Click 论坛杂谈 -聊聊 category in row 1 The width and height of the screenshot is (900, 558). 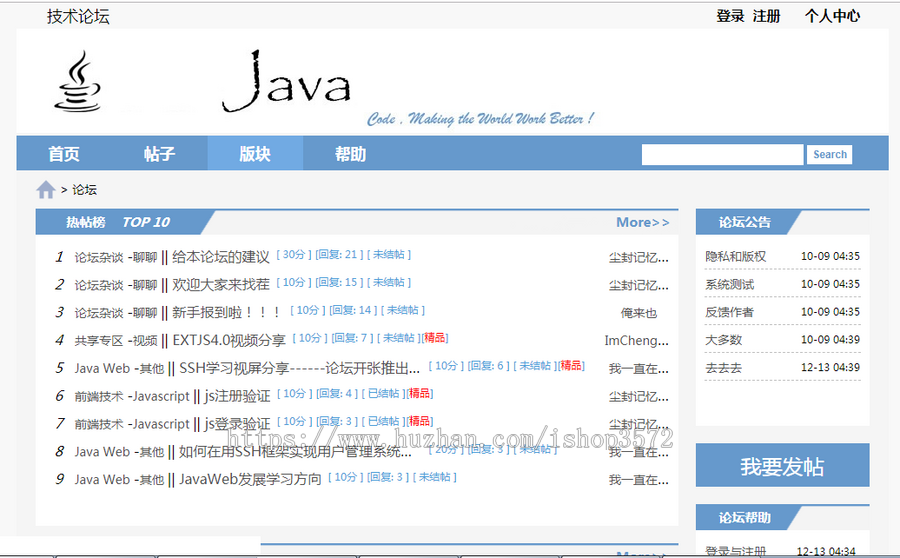(116, 257)
